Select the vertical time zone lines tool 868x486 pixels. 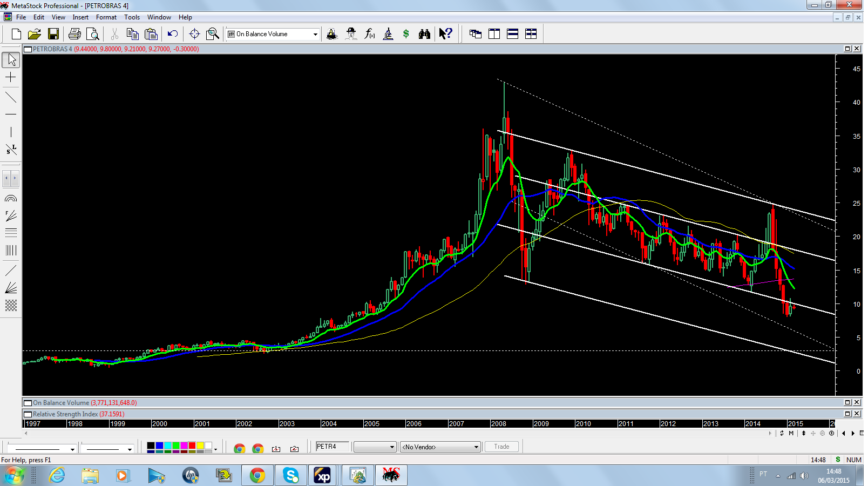(x=11, y=251)
